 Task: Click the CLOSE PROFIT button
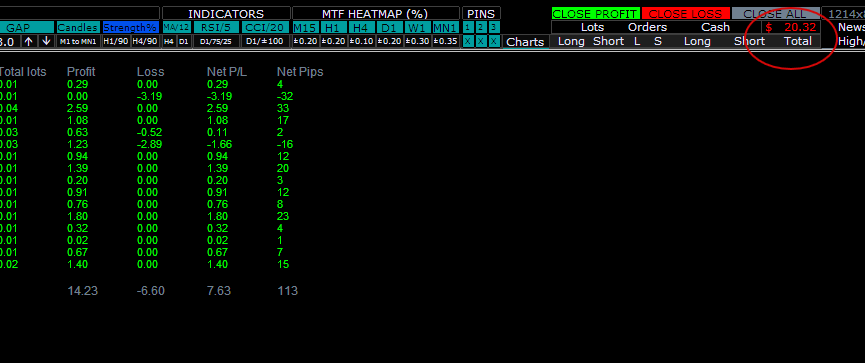tap(596, 14)
